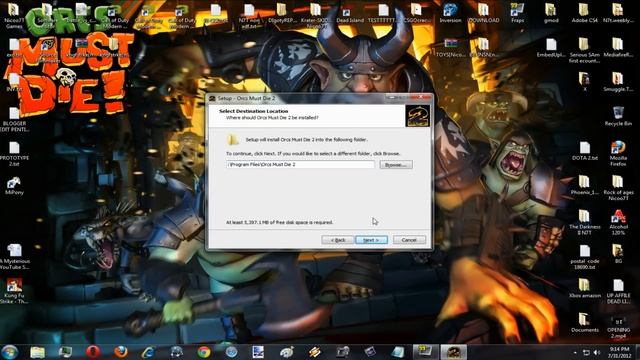
Task: Show hidden system tray icons
Action: click(575, 352)
